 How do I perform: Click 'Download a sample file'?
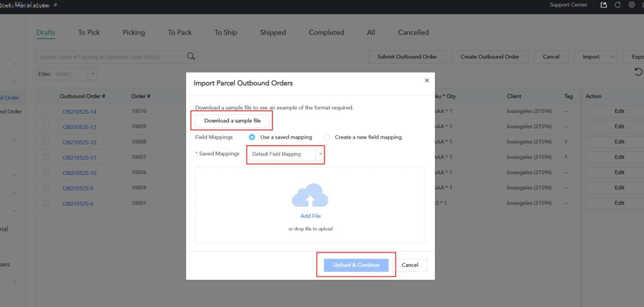(232, 120)
